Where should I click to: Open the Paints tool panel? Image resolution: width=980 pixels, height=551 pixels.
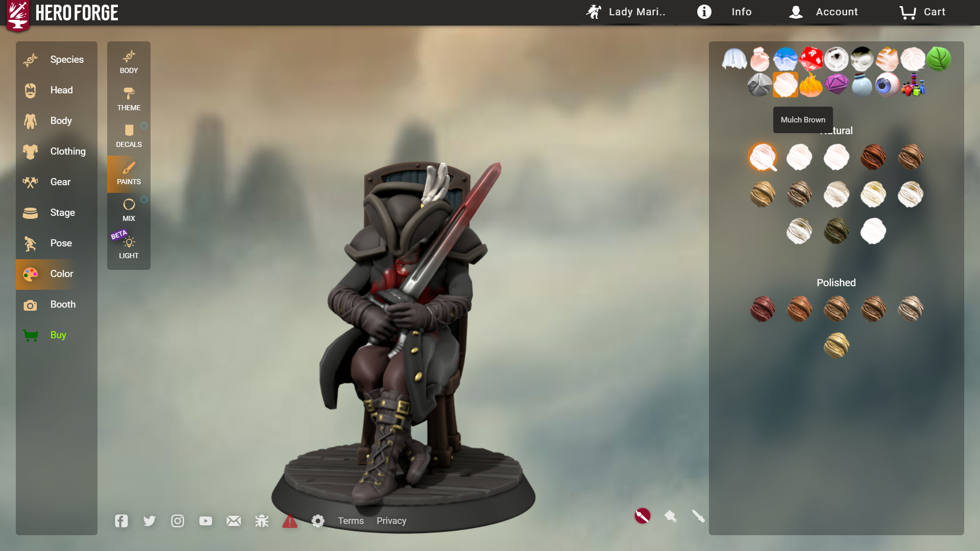pyautogui.click(x=129, y=173)
